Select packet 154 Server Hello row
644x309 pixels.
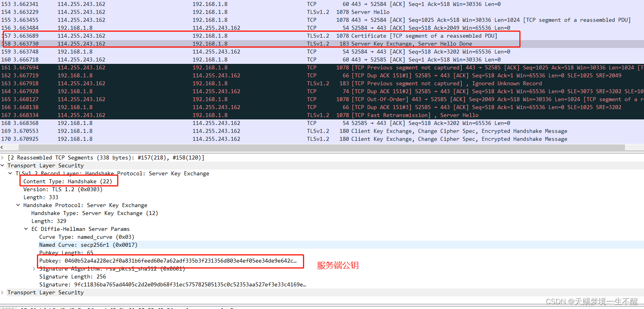coord(322,12)
